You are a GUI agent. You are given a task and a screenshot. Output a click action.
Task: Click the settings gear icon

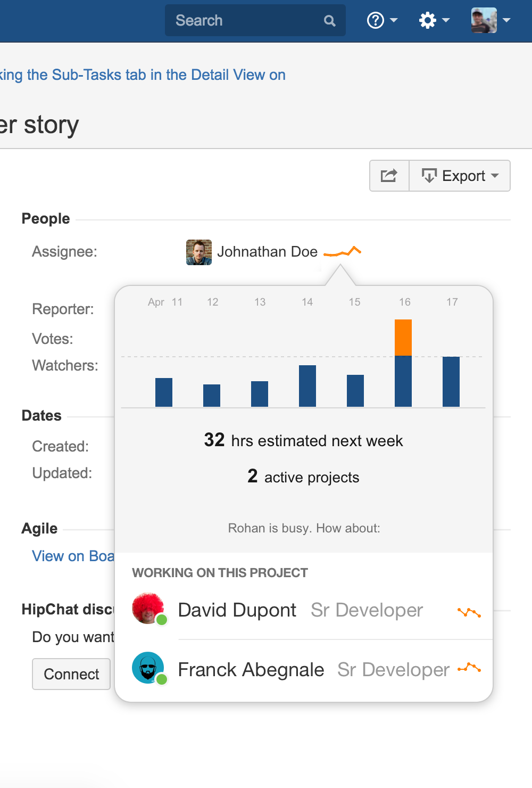(x=428, y=19)
